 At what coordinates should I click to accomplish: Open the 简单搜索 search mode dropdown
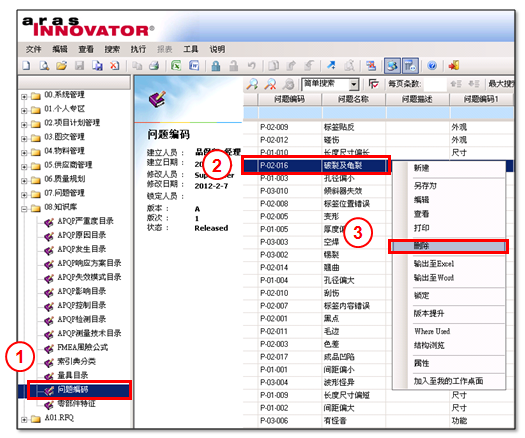pos(354,84)
